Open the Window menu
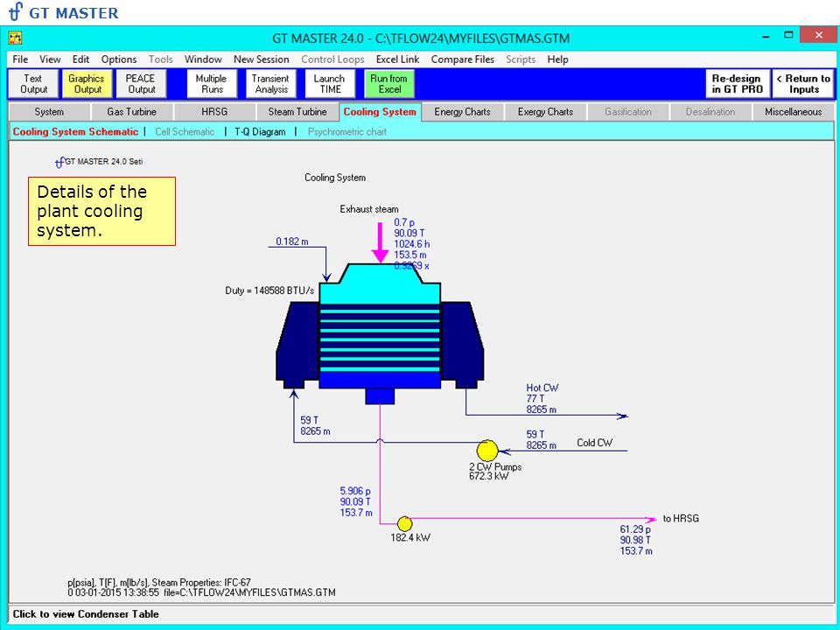This screenshot has height=630, width=840. pos(203,59)
